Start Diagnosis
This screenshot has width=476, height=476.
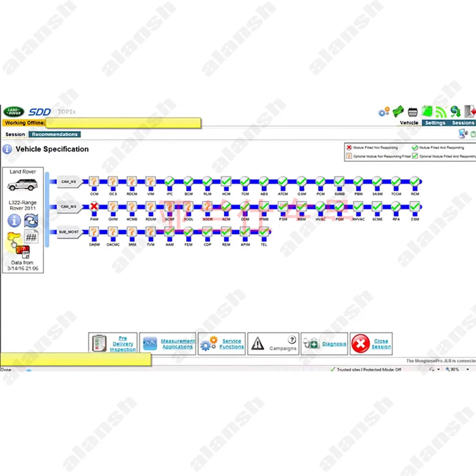(x=324, y=344)
